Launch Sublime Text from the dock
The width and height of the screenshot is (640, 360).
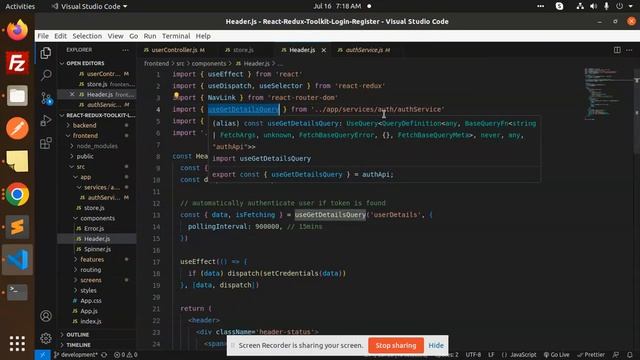coord(17,227)
